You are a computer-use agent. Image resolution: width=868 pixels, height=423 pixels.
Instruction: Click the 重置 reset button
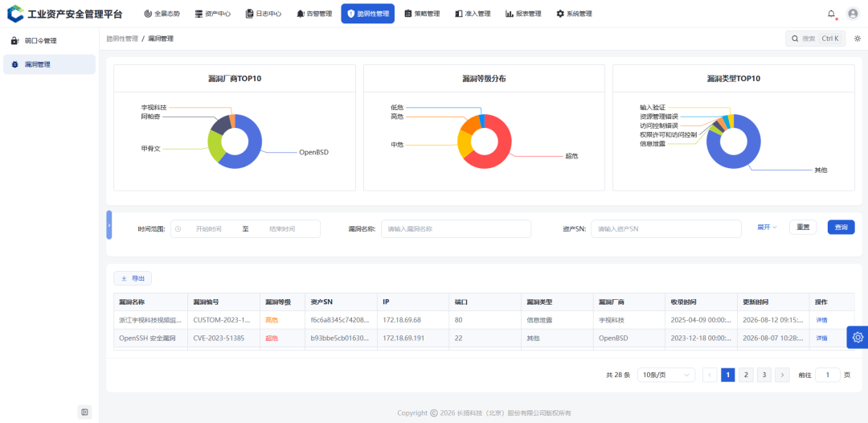click(803, 227)
